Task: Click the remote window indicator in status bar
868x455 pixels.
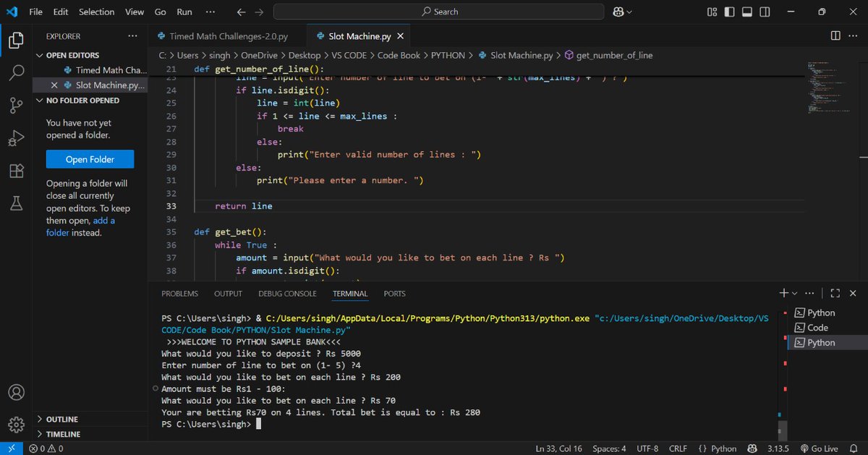Action: pyautogui.click(x=12, y=448)
